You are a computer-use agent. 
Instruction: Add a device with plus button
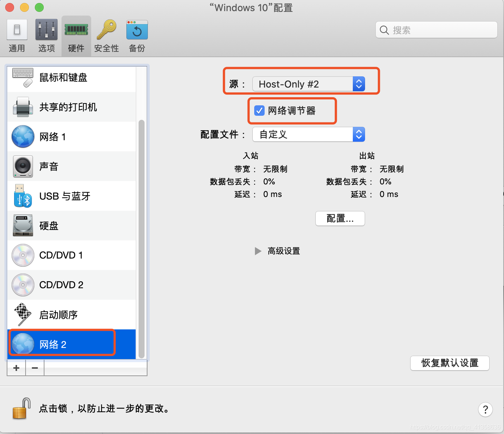click(16, 368)
